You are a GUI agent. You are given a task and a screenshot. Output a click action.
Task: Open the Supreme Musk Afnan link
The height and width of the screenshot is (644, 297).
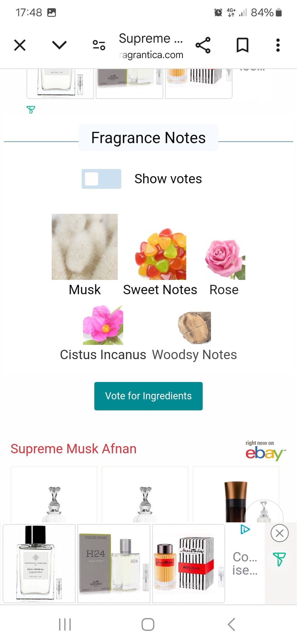(x=74, y=449)
